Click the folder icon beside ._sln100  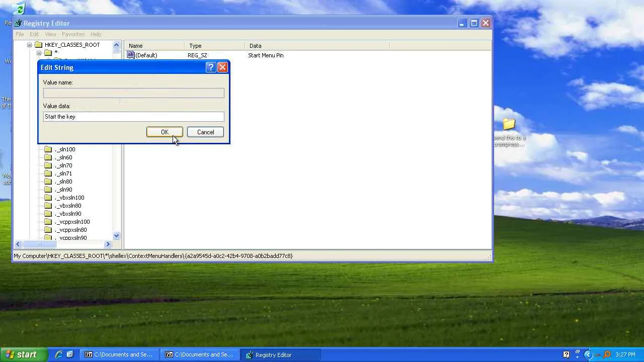tap(48, 149)
